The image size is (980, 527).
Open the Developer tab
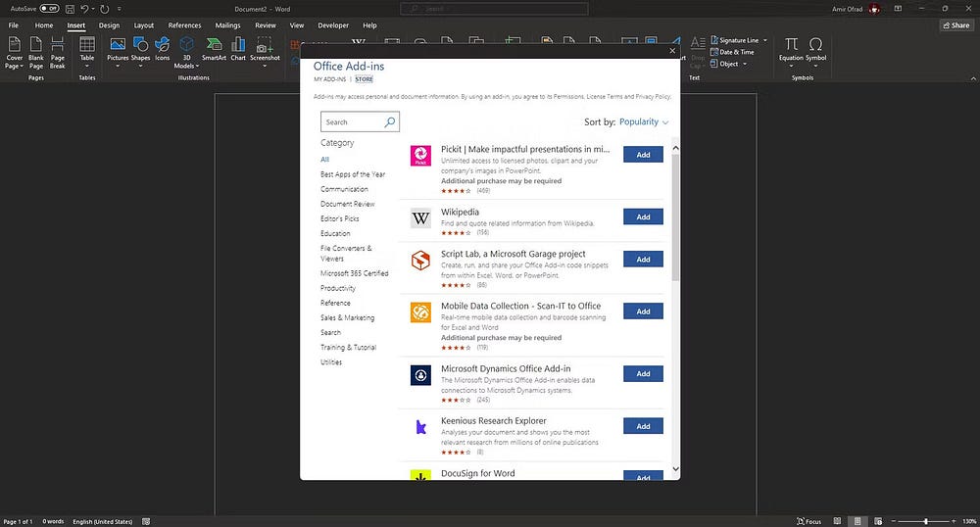coord(333,25)
